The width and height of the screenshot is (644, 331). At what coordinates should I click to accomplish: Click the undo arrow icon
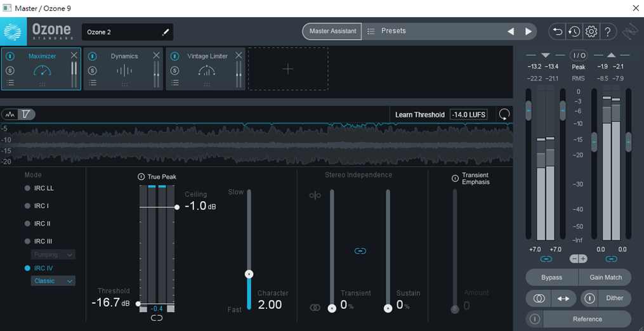tap(557, 31)
